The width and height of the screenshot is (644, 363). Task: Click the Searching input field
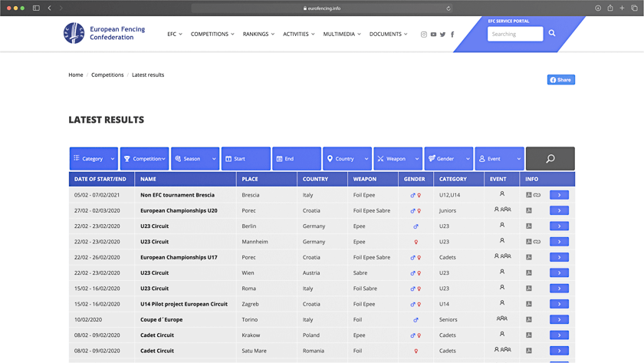pyautogui.click(x=515, y=34)
